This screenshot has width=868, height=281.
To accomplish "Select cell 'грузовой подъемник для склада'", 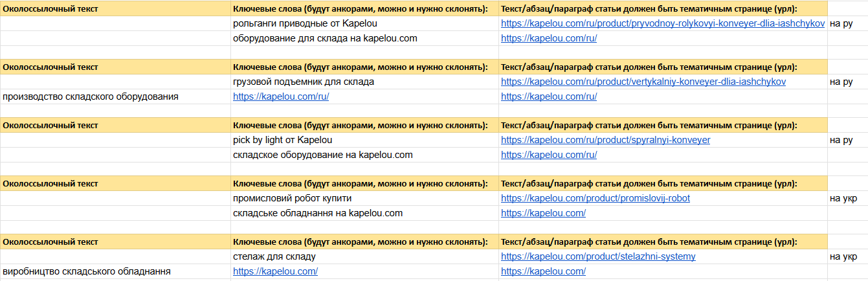I will point(365,82).
